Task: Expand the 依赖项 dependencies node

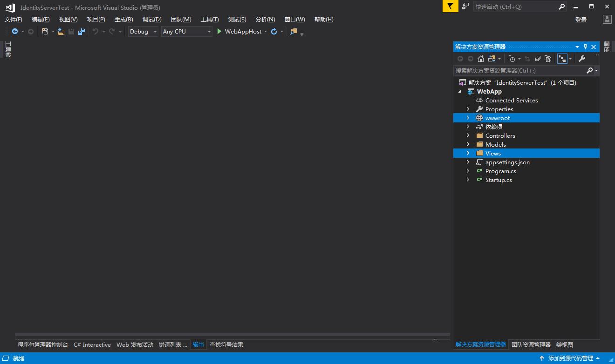Action: click(x=468, y=127)
